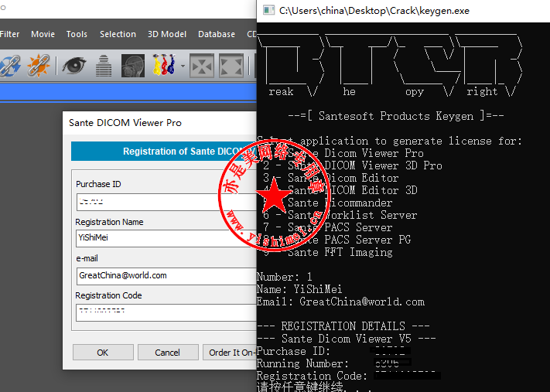Click the keygen.exe console window icon

click(268, 10)
